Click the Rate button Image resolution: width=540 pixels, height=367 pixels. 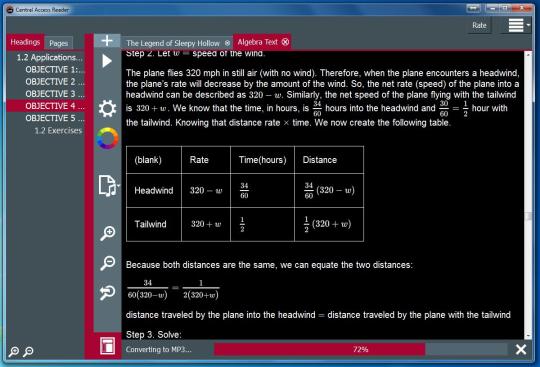(x=479, y=25)
